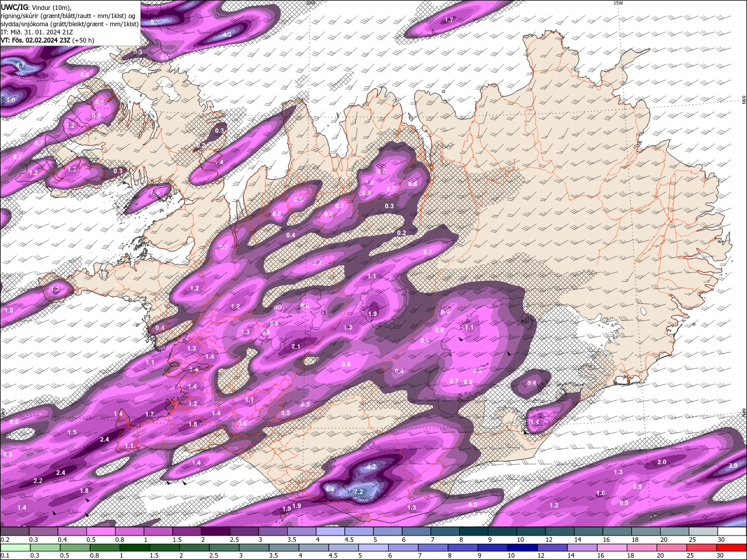Click the 1.5 precipitation value on the map
The width and height of the screenshot is (747, 560).
[72, 432]
